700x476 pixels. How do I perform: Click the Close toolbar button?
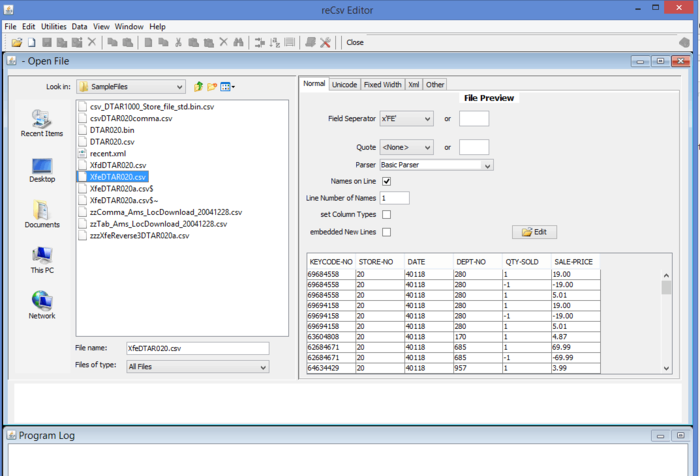[x=355, y=42]
